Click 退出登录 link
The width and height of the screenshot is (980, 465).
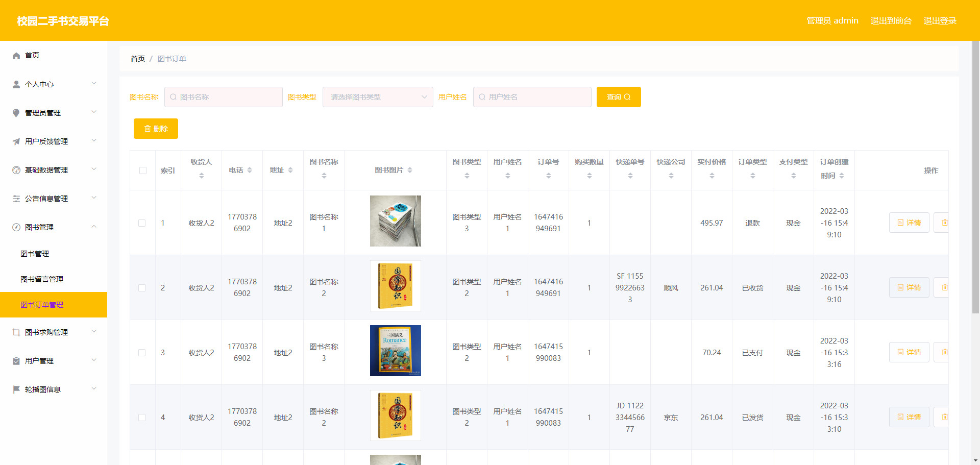click(940, 20)
